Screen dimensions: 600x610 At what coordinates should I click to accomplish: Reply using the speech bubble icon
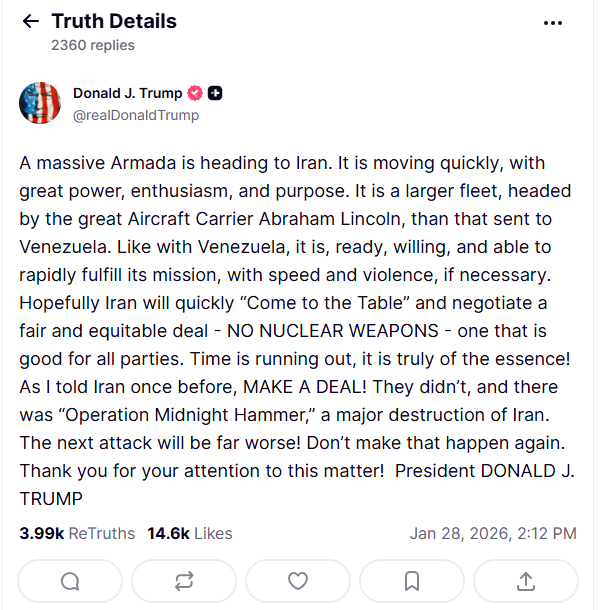(70, 580)
